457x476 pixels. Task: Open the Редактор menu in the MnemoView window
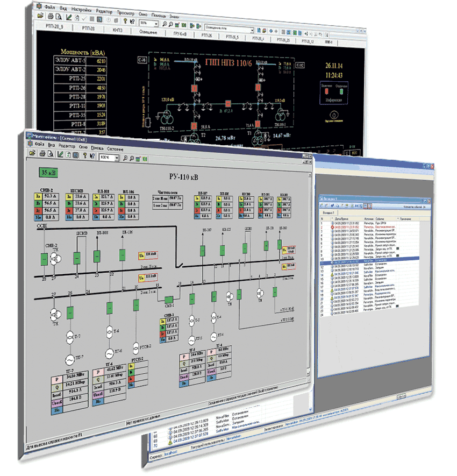tap(67, 146)
